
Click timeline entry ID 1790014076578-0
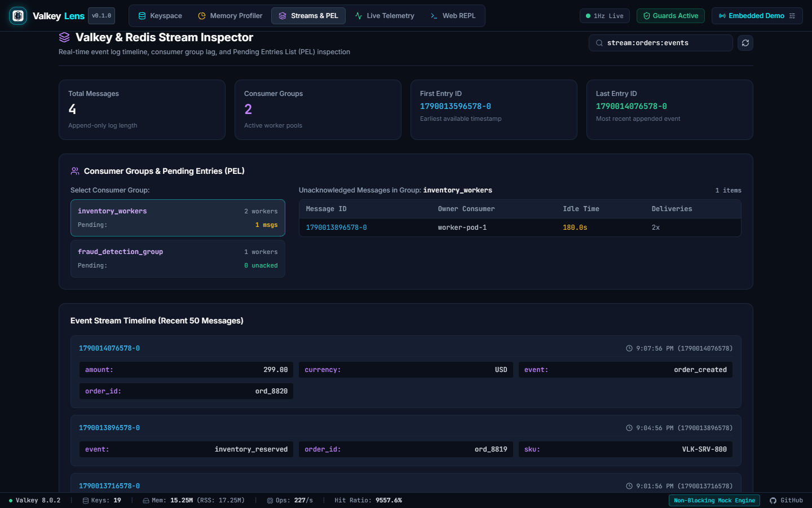tap(109, 348)
